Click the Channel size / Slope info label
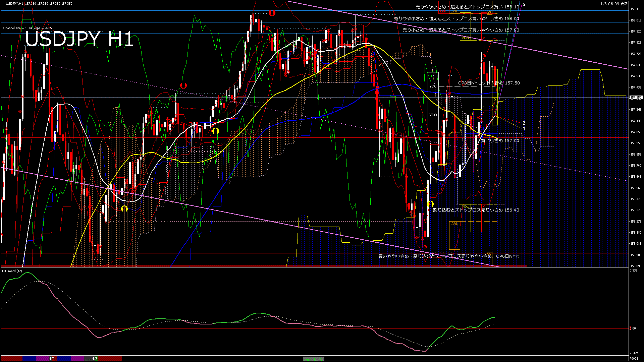644x362 pixels. (x=28, y=28)
